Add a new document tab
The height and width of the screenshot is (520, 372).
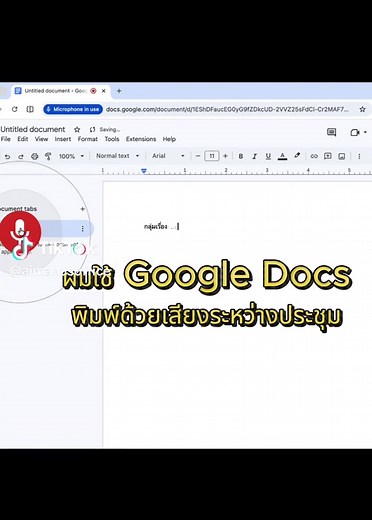pos(82,209)
